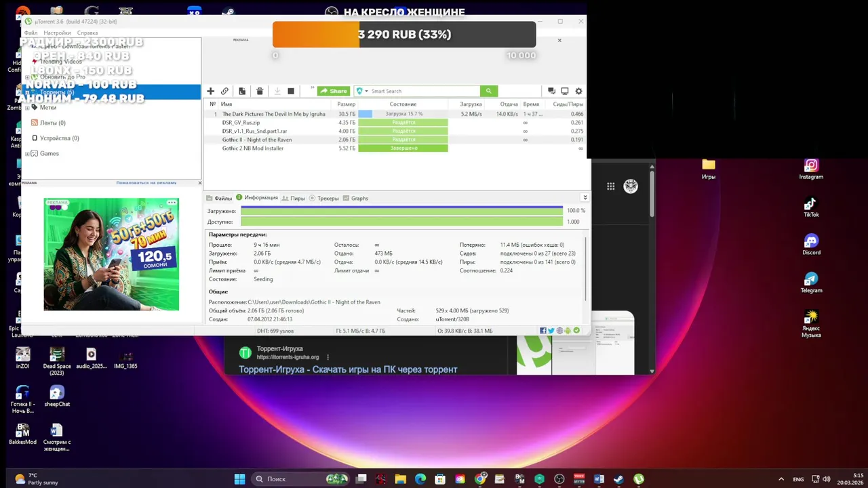Open search provider dropdown arrow

point(366,91)
